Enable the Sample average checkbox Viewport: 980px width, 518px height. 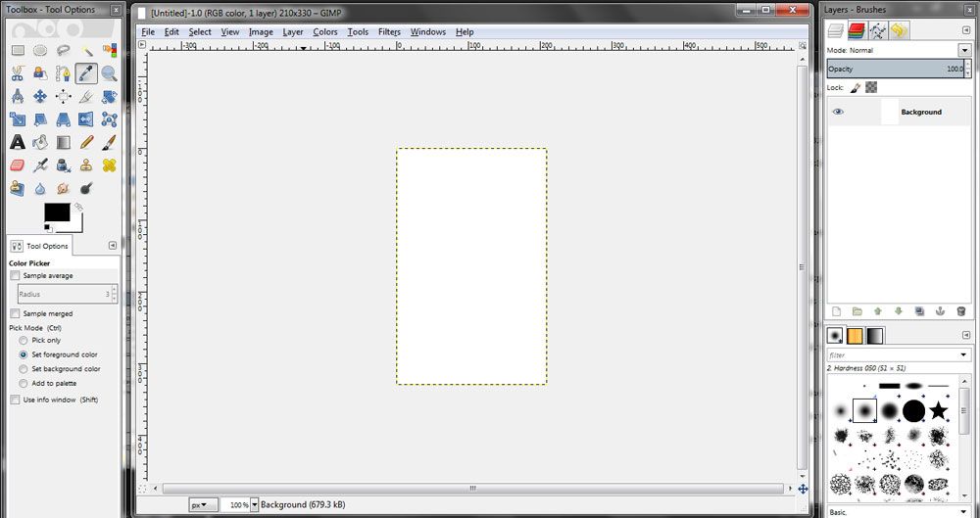(x=15, y=276)
